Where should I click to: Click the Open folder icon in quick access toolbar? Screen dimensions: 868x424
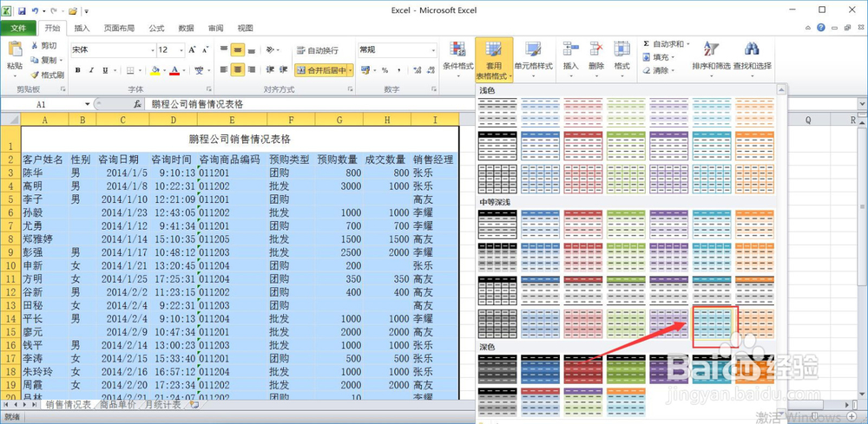tap(73, 10)
